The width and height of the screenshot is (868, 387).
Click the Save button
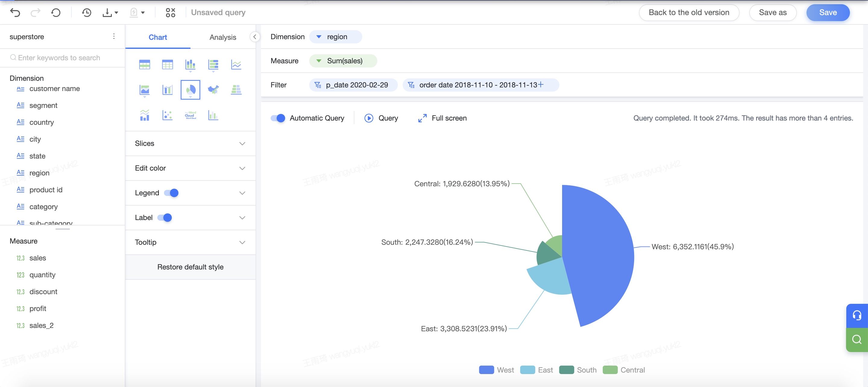(x=828, y=12)
